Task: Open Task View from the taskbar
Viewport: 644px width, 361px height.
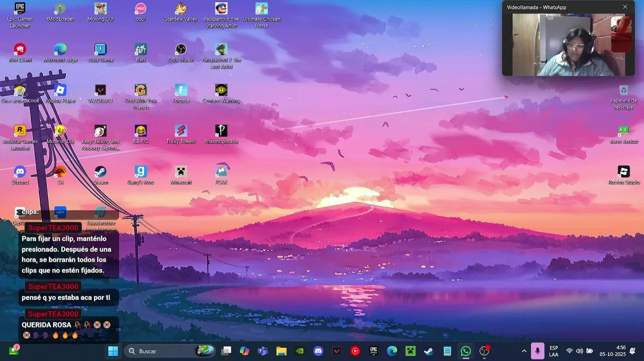Action: pos(227,351)
